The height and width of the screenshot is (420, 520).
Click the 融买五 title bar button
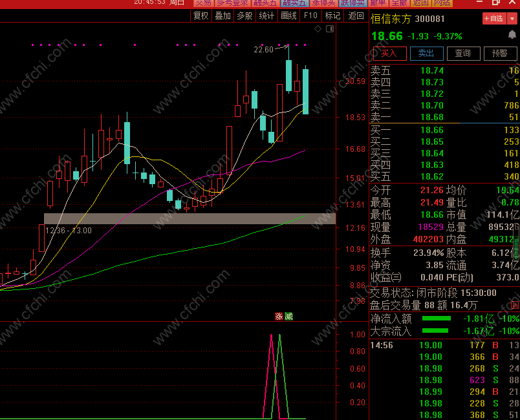pyautogui.click(x=265, y=3)
